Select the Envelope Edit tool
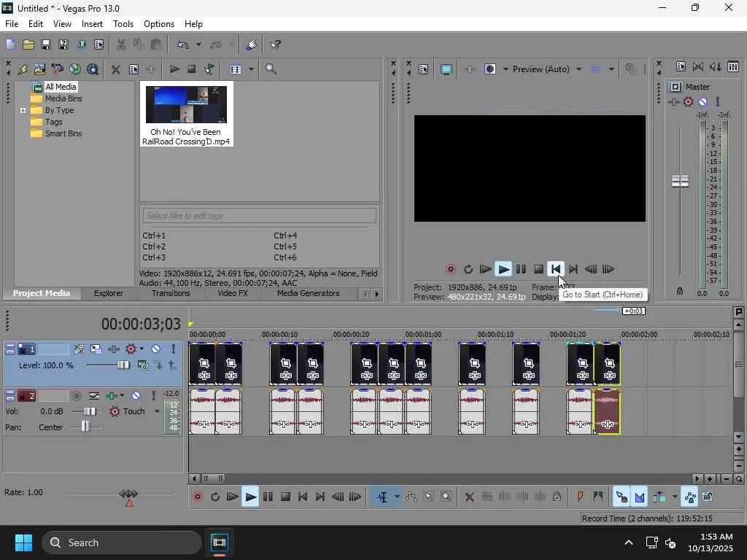Image resolution: width=747 pixels, height=560 pixels. point(411,497)
